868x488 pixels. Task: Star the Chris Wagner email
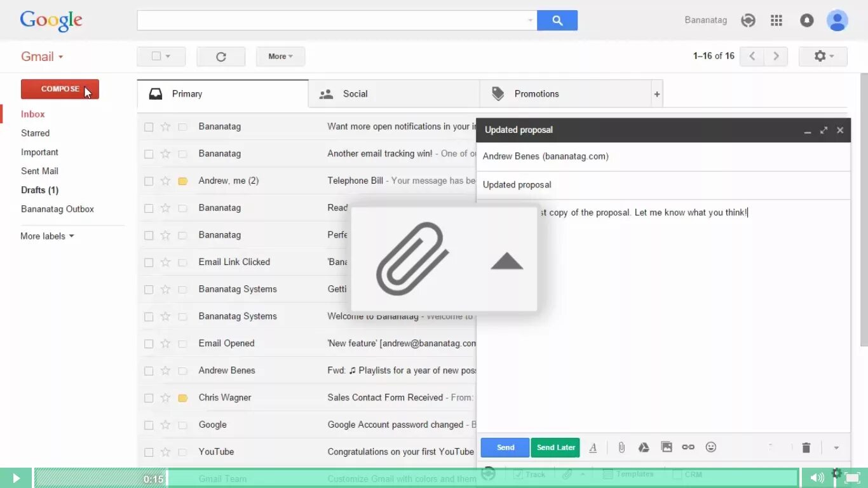(x=165, y=398)
